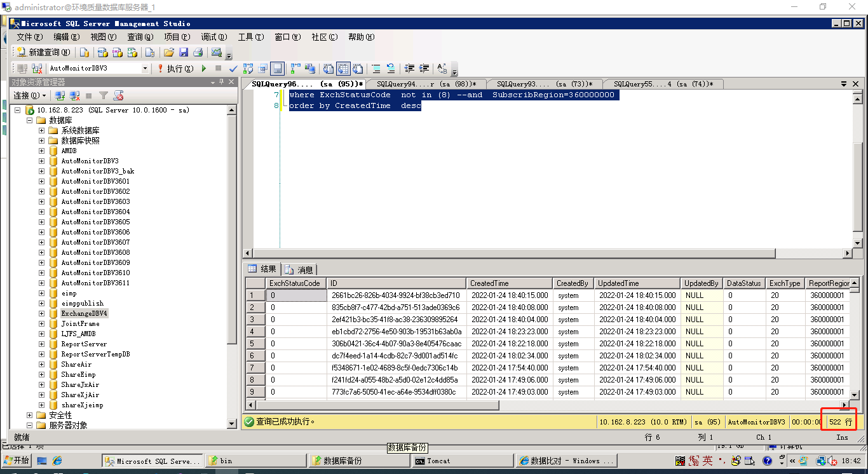Switch output to Results to File
The image size is (868, 474).
[x=358, y=68]
